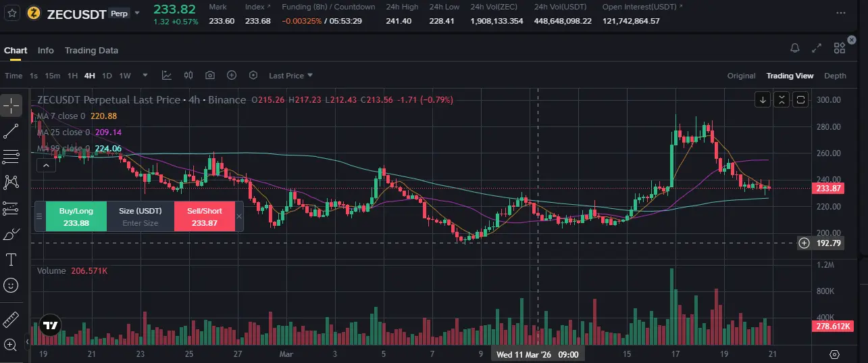Click the chart title ZECUSDT Perpetual Last Price
The image size is (868, 363).
[x=109, y=100]
